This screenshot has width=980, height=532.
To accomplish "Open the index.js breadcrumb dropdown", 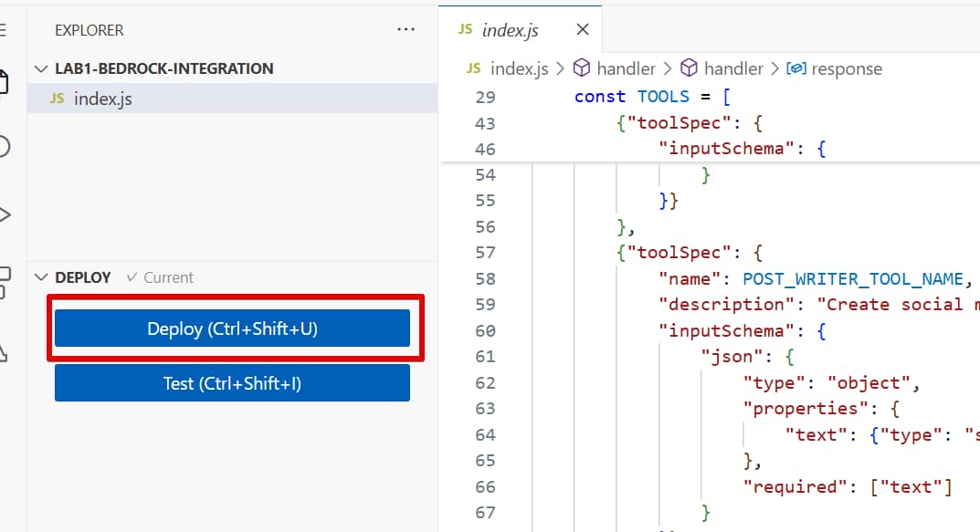I will 519,68.
